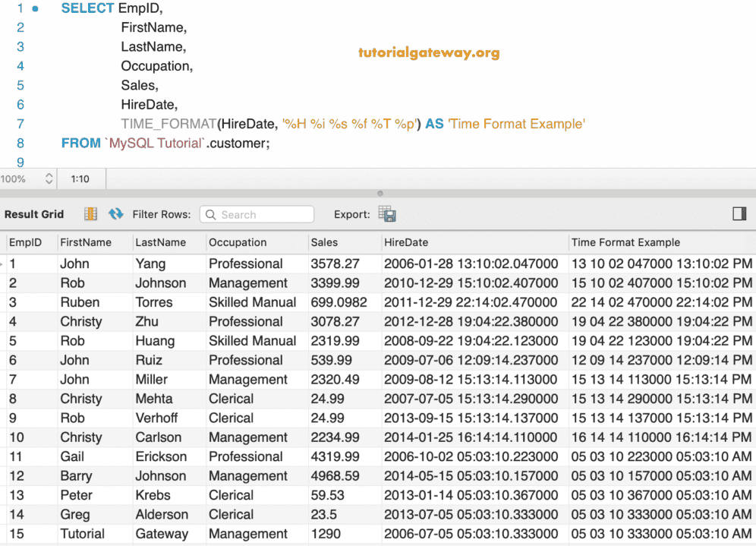Select cell 'Barry' in FirstName column
Image resolution: width=756 pixels, height=546 pixels.
point(76,476)
